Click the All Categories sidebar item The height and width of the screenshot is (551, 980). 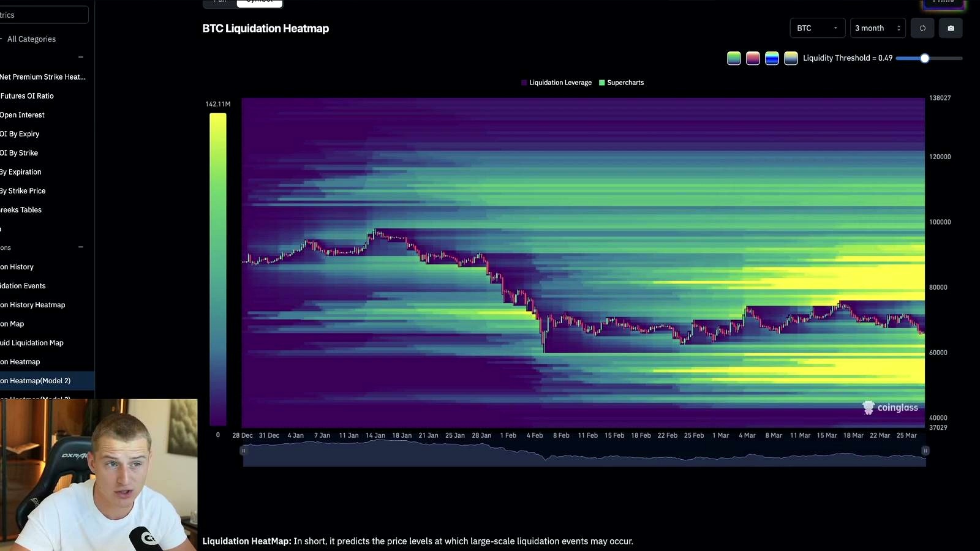click(31, 39)
